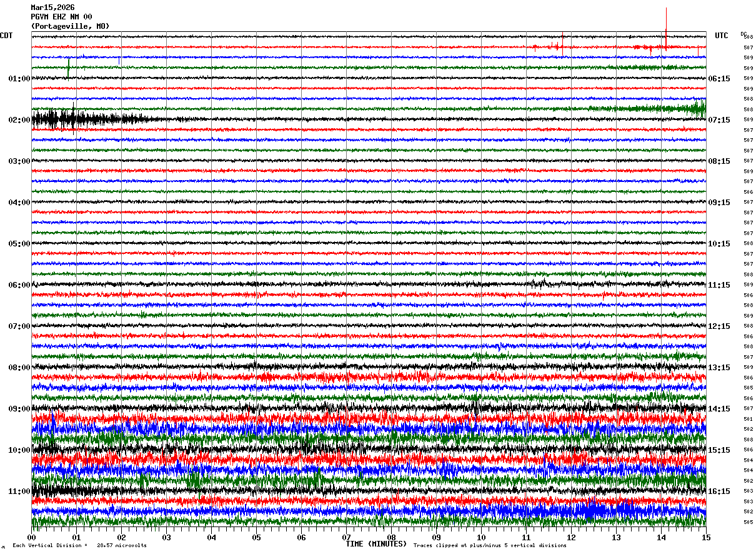Pick minute 01 on the time axis

77,537
